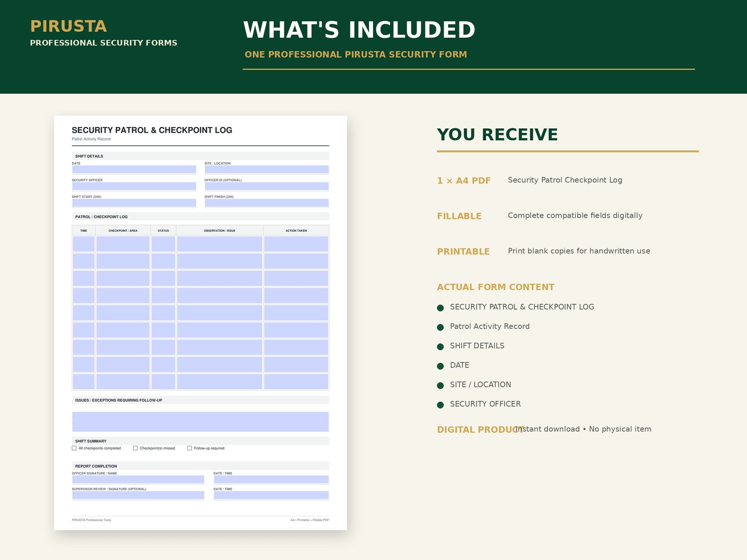Click the 'SECURITY PATROL & CHECKPOINT LOG' form title
Screen dimensions: 747x560
point(152,130)
